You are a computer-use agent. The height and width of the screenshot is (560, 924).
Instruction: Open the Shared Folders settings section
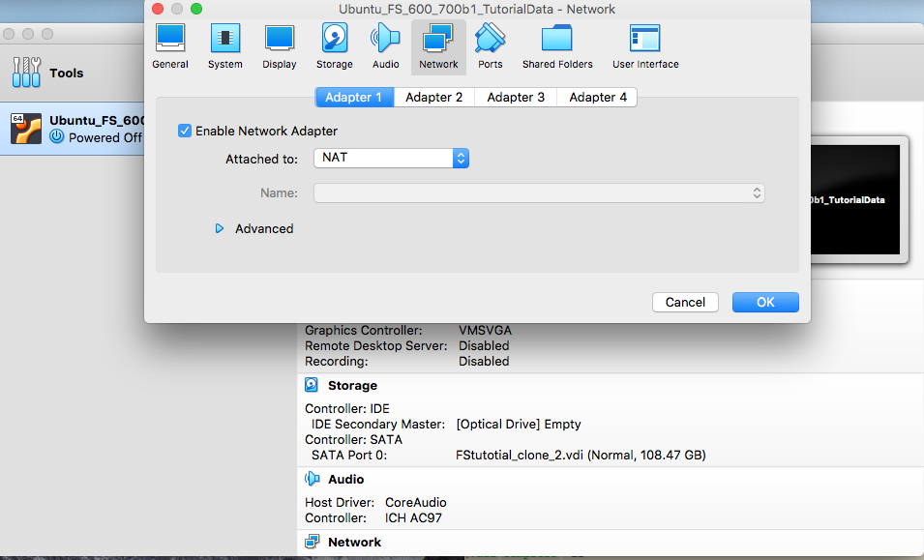(557, 46)
